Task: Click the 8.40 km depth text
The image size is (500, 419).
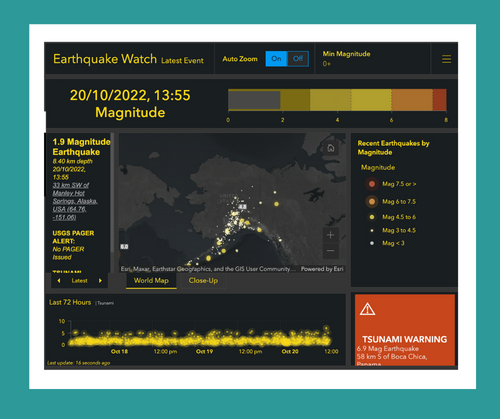Action: click(72, 161)
